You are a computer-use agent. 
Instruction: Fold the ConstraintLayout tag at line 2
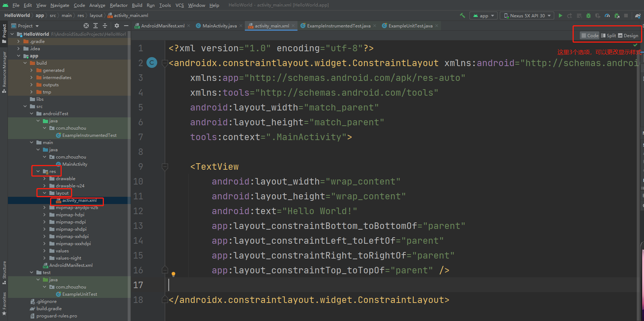pyautogui.click(x=165, y=64)
